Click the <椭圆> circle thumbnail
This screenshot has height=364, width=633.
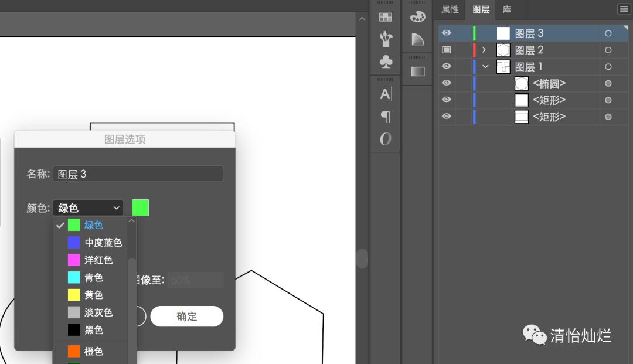coord(522,84)
